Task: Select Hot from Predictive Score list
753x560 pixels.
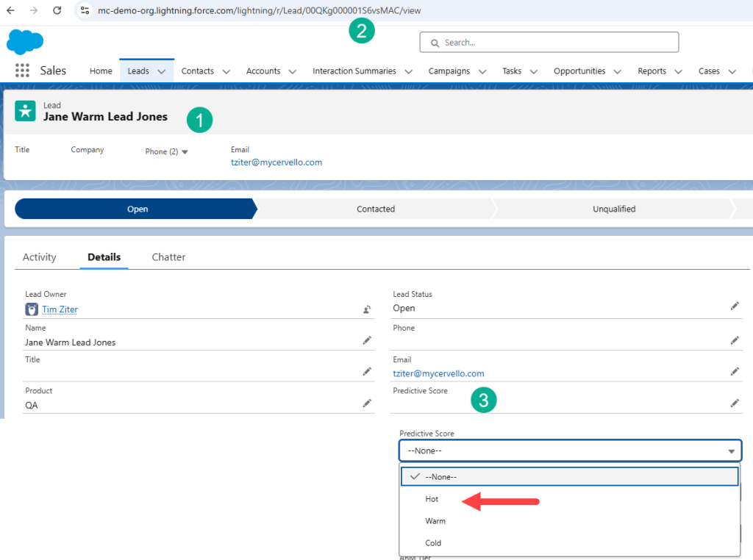Action: point(432,499)
